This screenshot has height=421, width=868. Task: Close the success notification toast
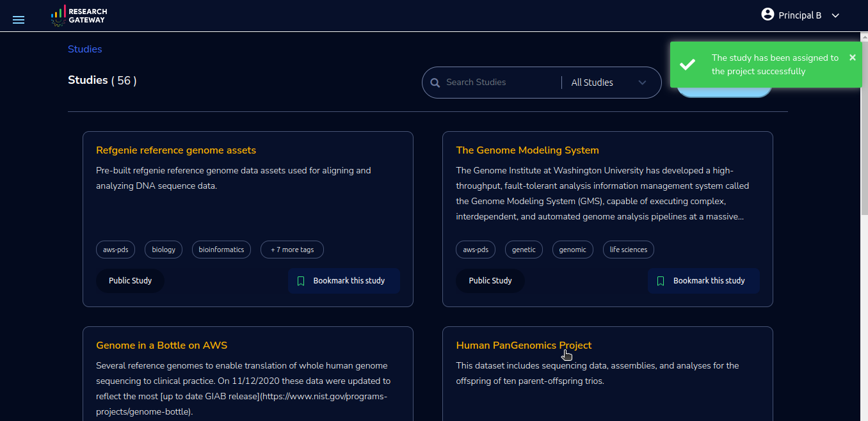coord(852,58)
